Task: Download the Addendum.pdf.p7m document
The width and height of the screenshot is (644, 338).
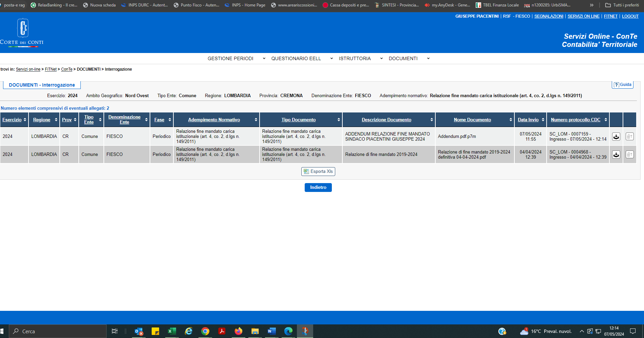Action: coord(616,137)
